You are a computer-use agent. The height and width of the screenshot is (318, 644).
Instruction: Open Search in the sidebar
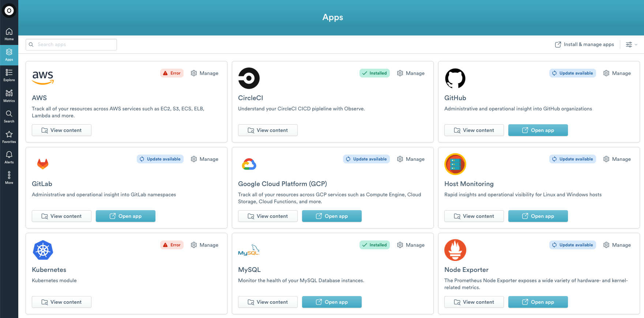tap(9, 117)
